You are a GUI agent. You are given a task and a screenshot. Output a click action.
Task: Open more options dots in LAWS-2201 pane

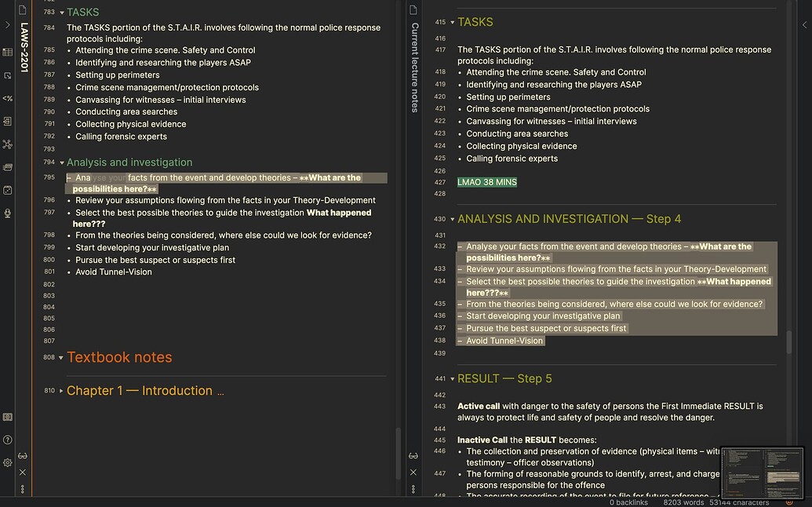(22, 489)
